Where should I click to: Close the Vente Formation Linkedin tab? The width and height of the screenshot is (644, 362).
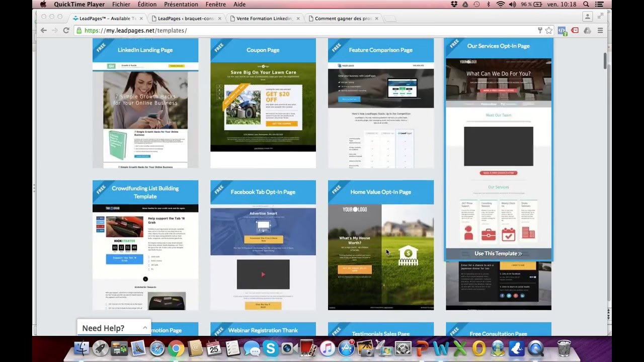click(x=298, y=19)
